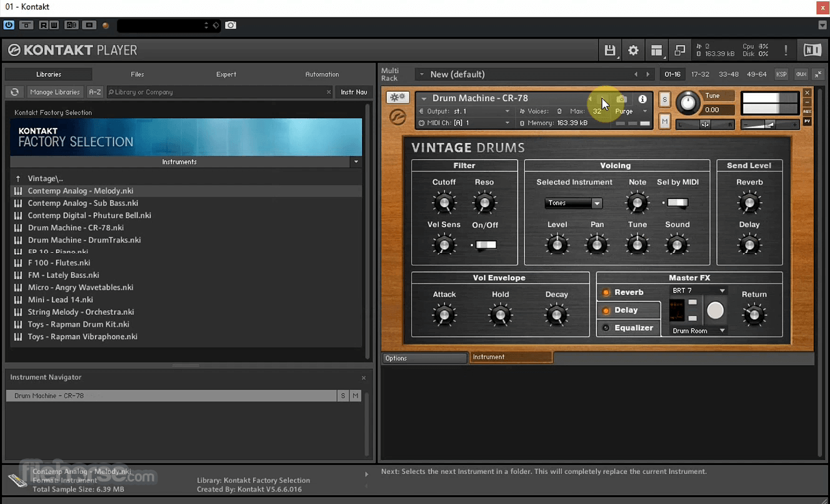
Task: Select rack page 49-64
Action: point(756,74)
